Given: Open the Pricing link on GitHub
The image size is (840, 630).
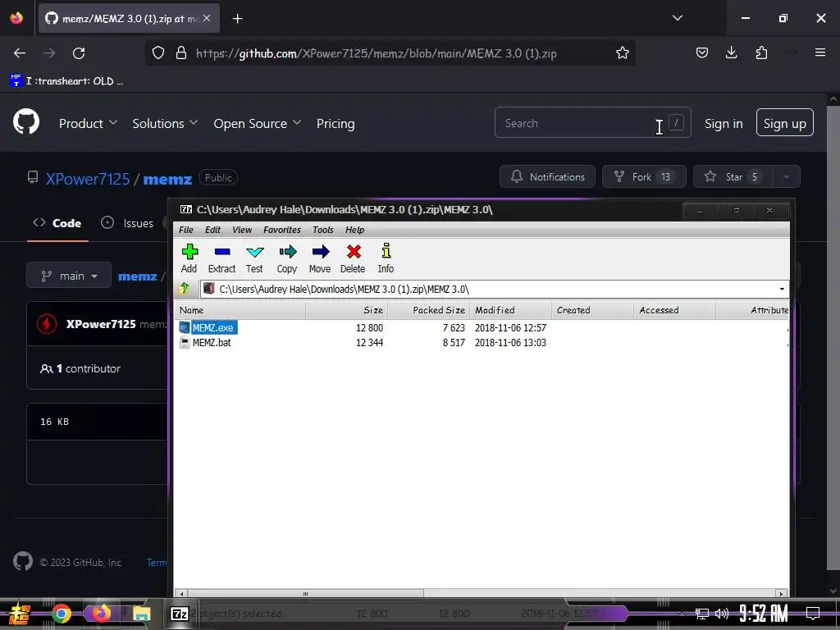Looking at the screenshot, I should (x=336, y=124).
